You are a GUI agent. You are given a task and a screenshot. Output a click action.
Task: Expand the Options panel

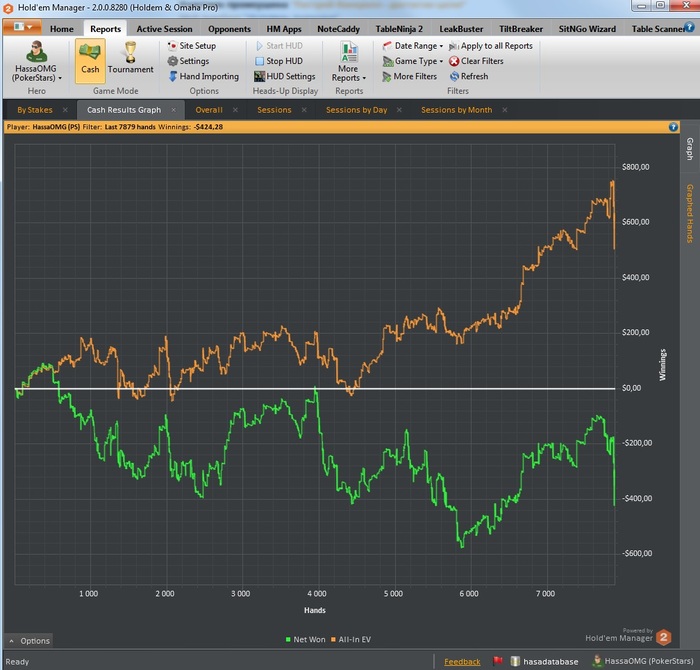tap(29, 641)
